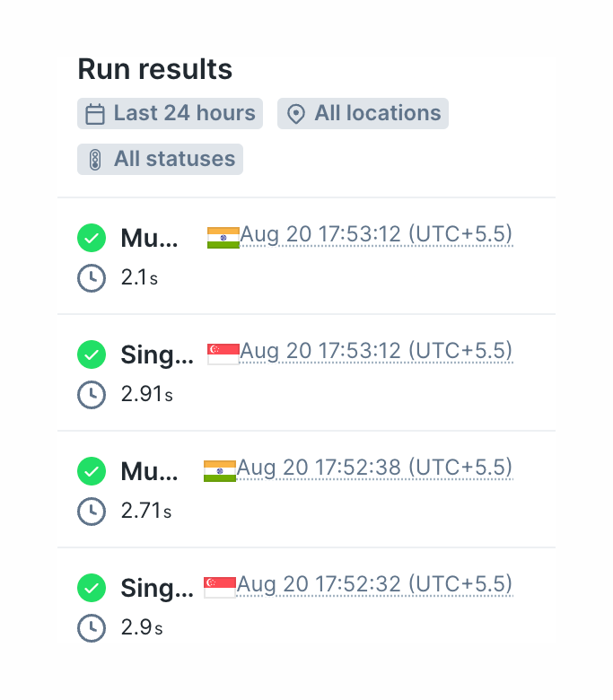Viewport: 613px width, 700px height.
Task: Click the green check on the 17:52:32 Singapore run
Action: pos(91,588)
